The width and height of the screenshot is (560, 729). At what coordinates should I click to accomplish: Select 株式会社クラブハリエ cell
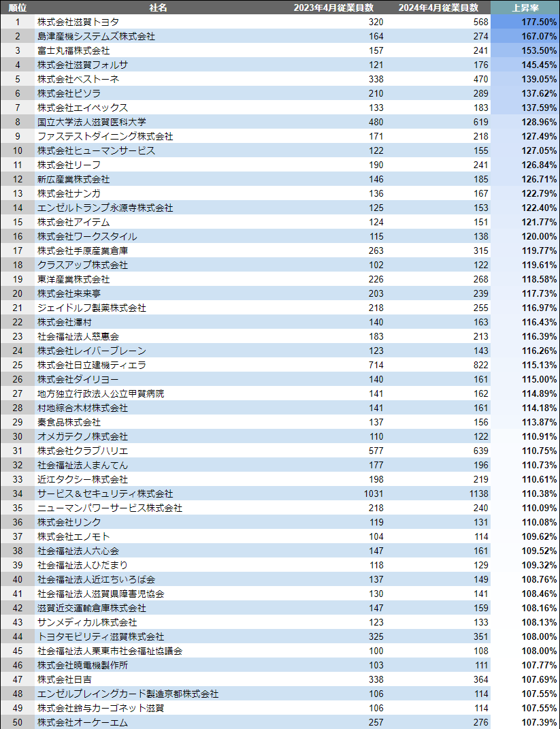(159, 451)
